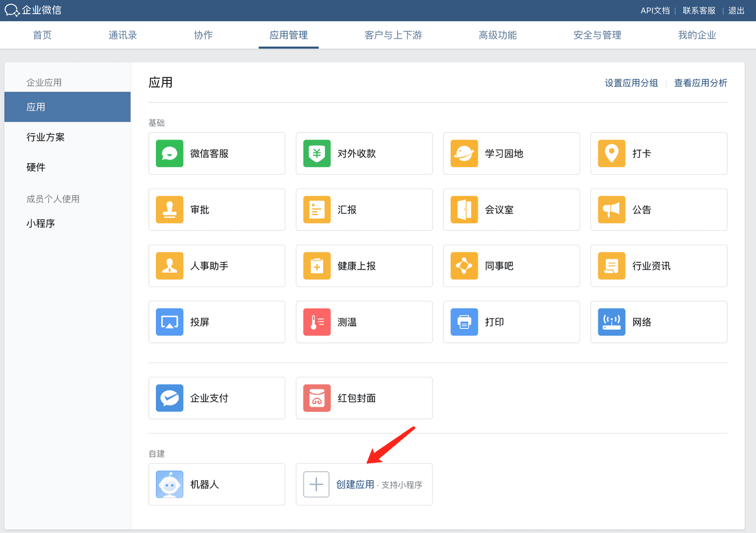756x533 pixels.
Task: Open the 高级功能 tab
Action: tap(498, 35)
